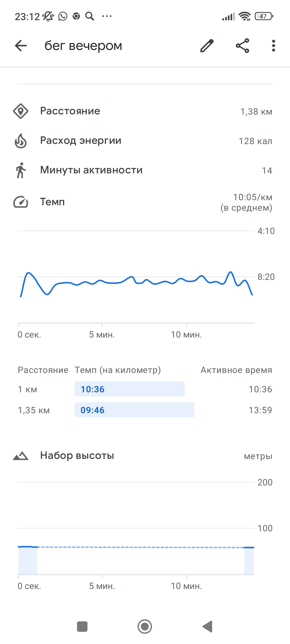Tap the 1,38 км distance value
This screenshot has width=290, height=644.
pyautogui.click(x=256, y=112)
